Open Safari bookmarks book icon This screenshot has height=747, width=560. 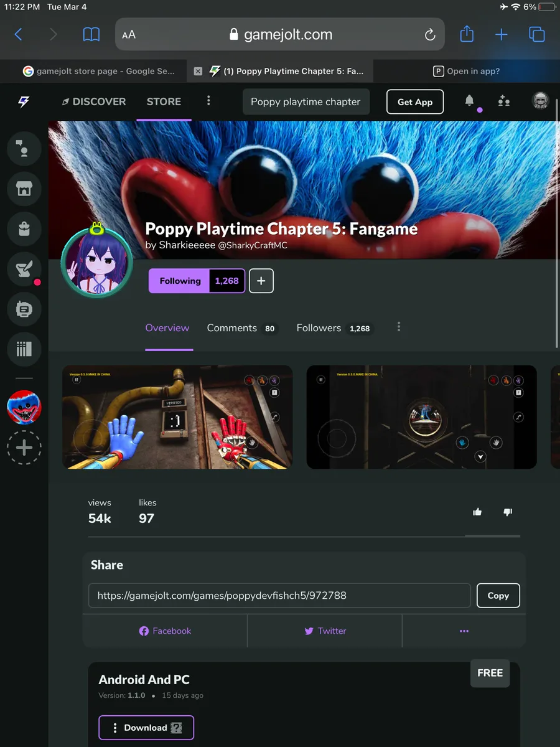tap(91, 35)
